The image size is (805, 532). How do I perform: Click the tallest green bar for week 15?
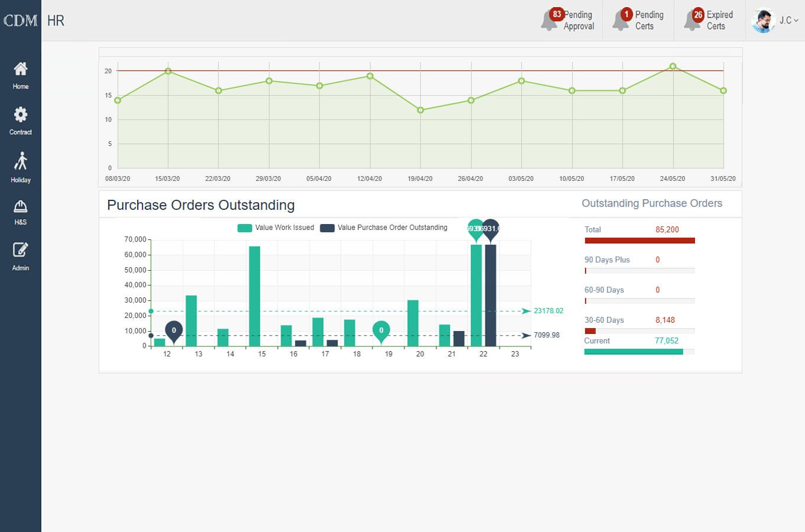255,296
